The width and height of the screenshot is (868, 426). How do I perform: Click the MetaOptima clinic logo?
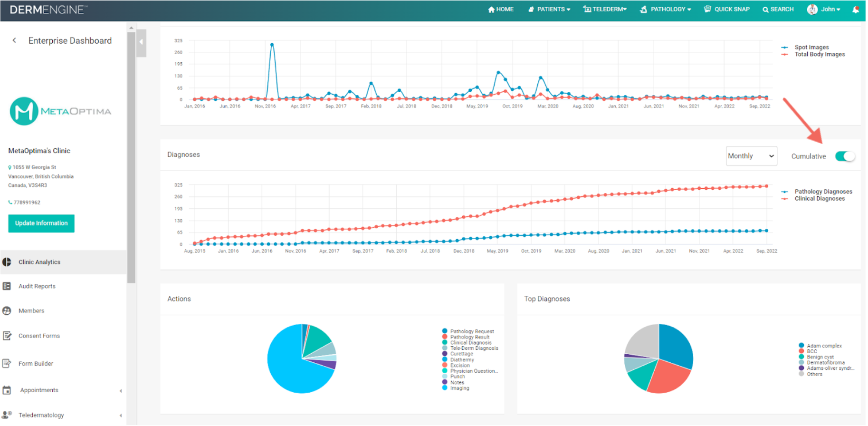60,111
